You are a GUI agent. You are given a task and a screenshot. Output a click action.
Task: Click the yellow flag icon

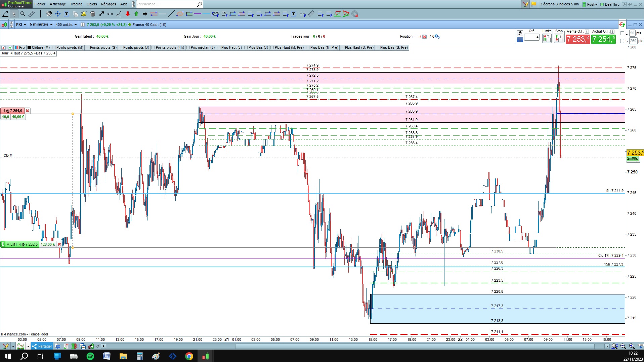(x=534, y=4)
